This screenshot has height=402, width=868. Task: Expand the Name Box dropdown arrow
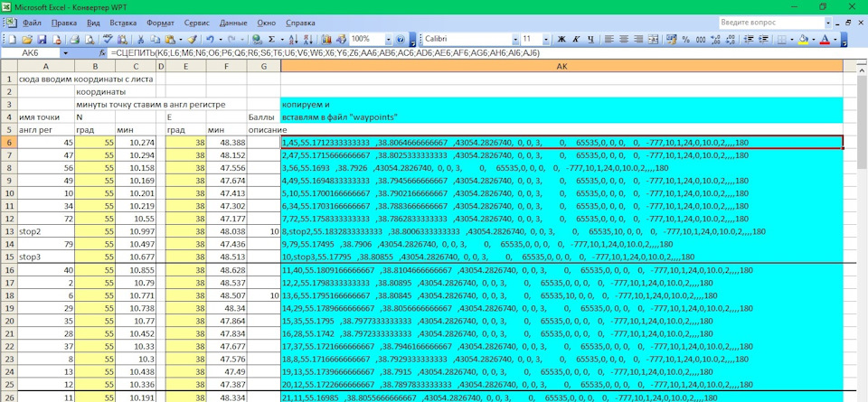click(x=65, y=53)
